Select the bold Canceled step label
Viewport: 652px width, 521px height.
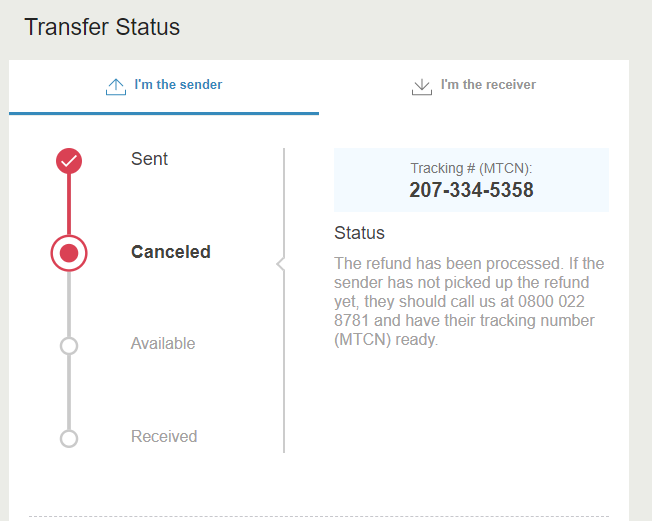point(170,252)
